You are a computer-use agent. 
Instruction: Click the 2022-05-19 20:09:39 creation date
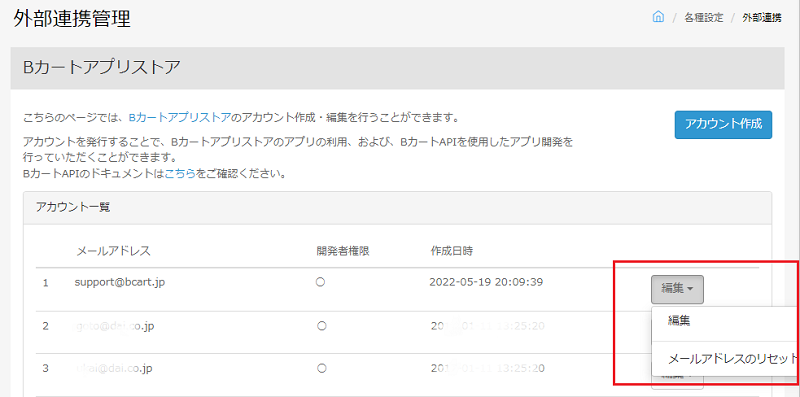[x=486, y=282]
